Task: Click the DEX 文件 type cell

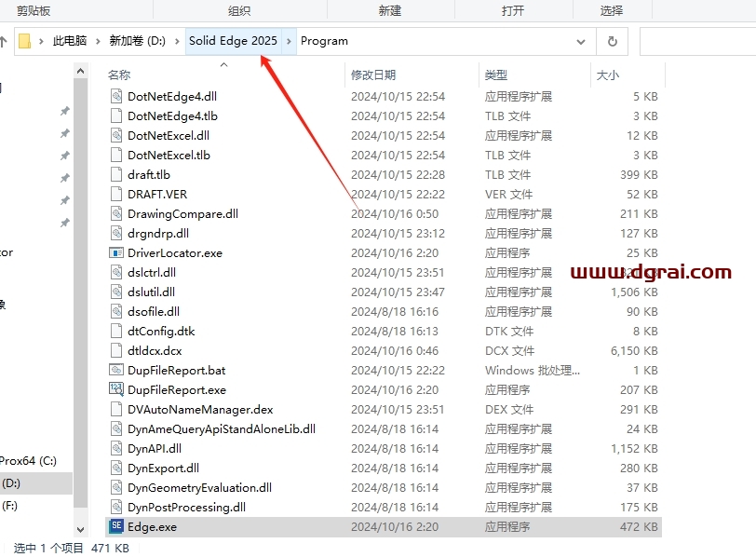Action: (x=509, y=410)
